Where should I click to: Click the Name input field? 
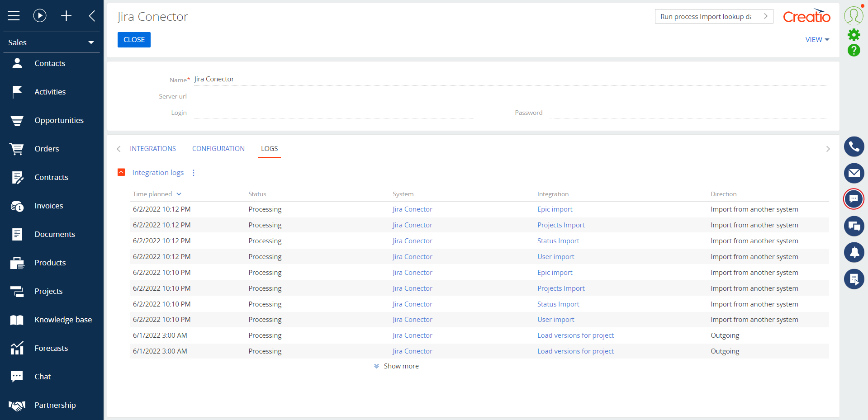click(x=511, y=79)
